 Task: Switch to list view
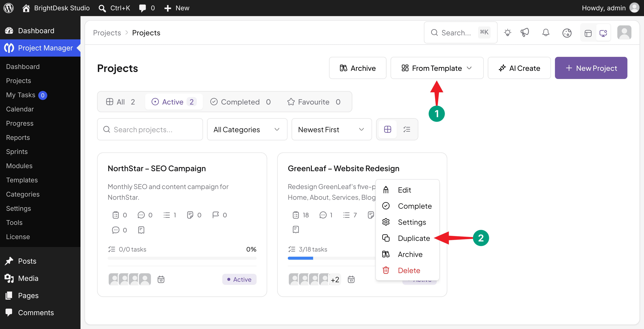coord(407,129)
